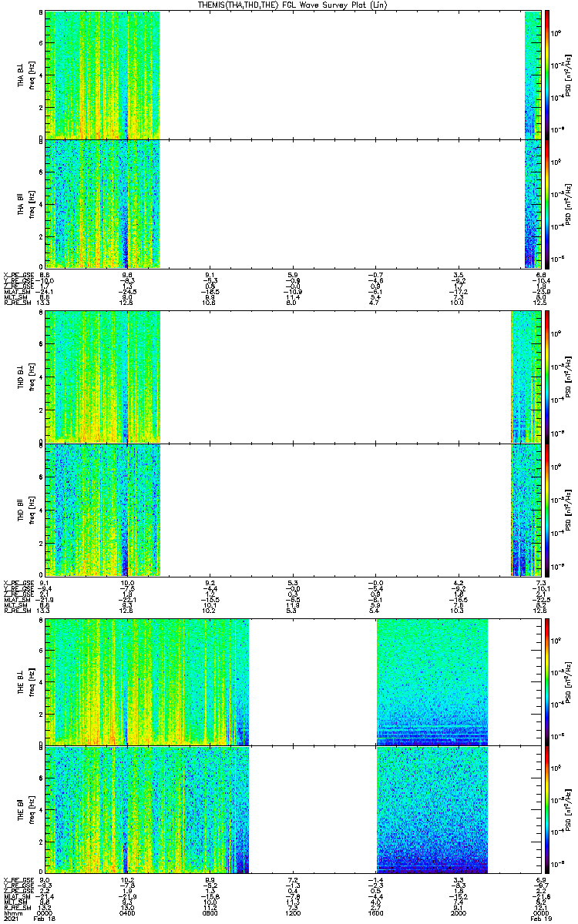
Task: Click the THE X_RE_GSE value 7.2 at 1200
Action: [x=293, y=879]
